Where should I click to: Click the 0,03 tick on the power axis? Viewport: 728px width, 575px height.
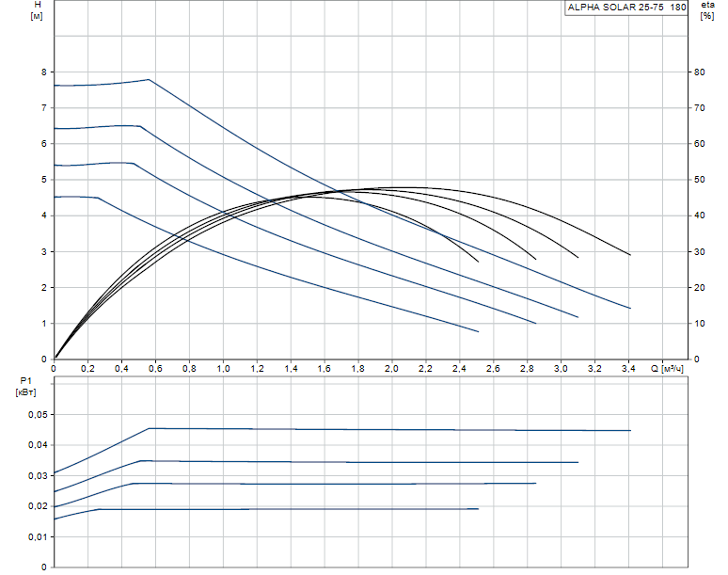[38, 475]
